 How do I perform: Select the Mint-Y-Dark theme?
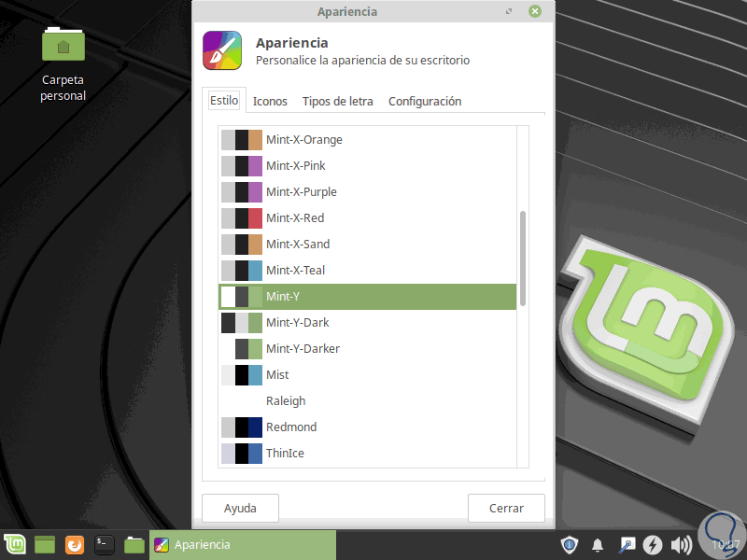(x=299, y=322)
